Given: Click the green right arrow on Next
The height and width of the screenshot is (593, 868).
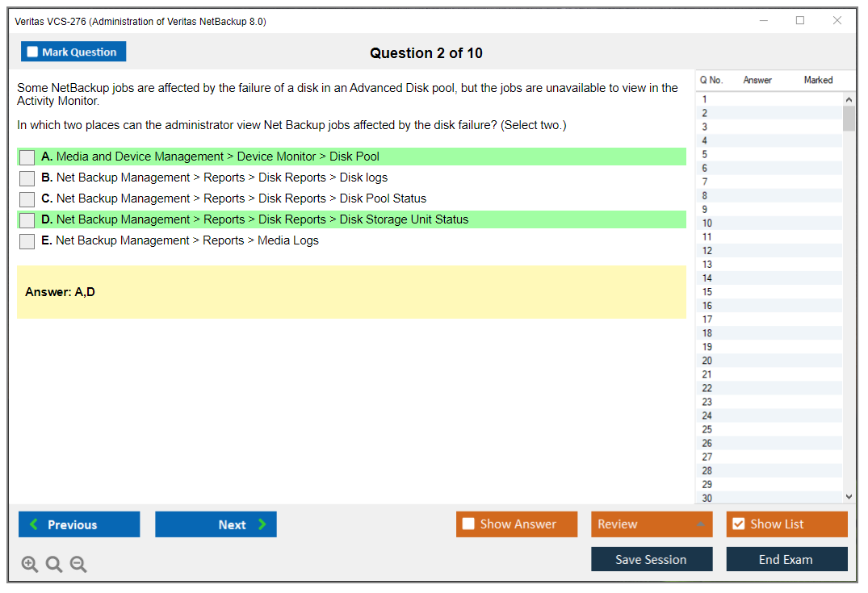Looking at the screenshot, I should (x=262, y=524).
